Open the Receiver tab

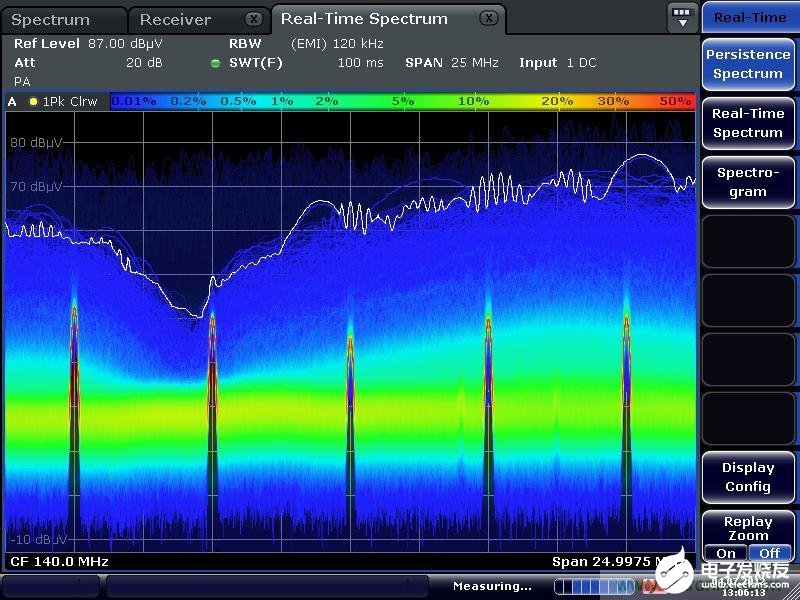pos(176,20)
